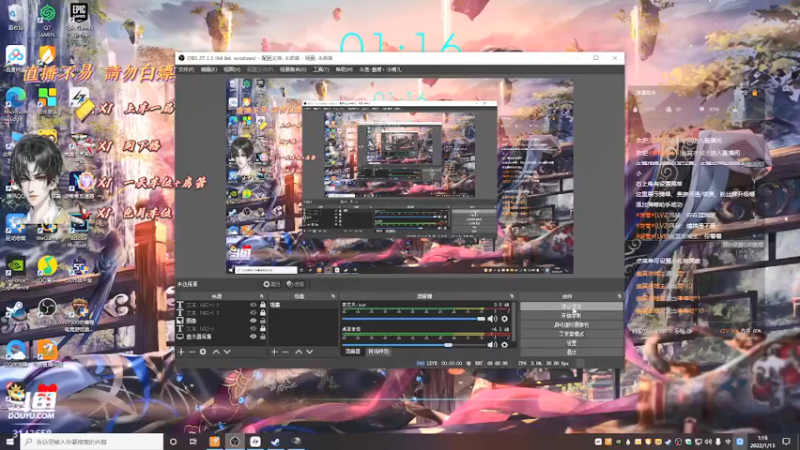Move scene down with arrow in Scenes panel

click(x=310, y=352)
